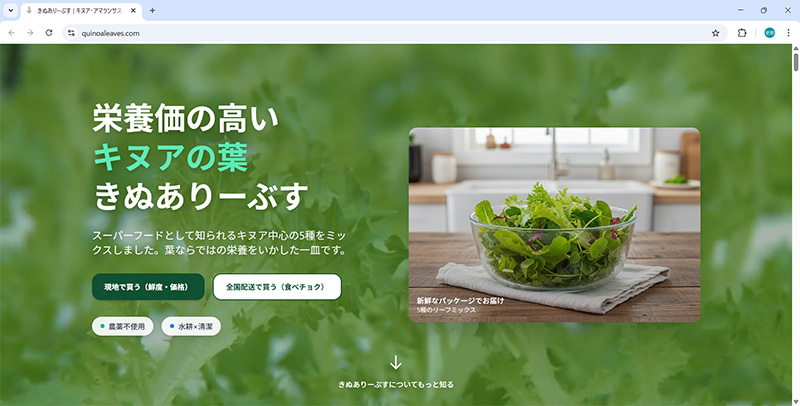Click the quinoaleaves.com address bar
This screenshot has height=406, width=800.
coord(395,33)
